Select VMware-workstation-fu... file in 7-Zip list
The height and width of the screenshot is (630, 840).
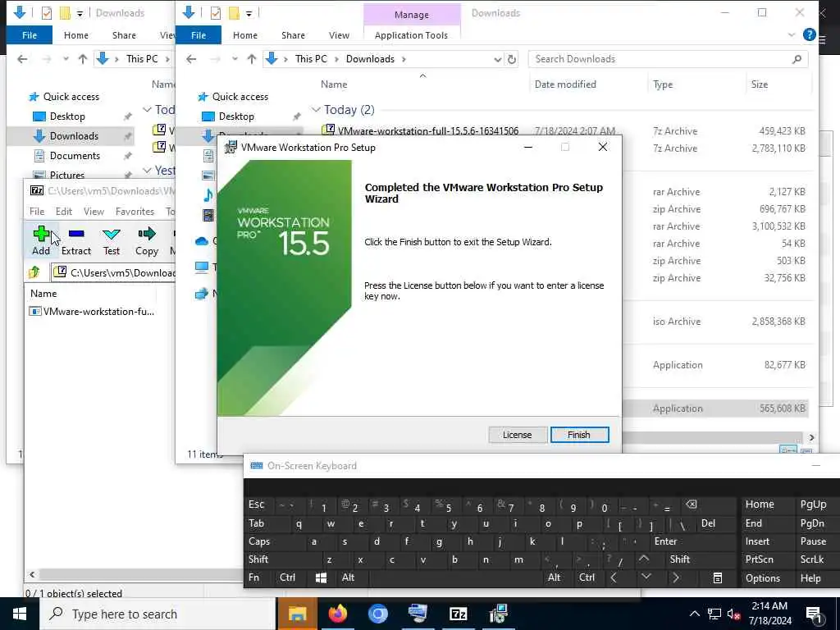92,311
